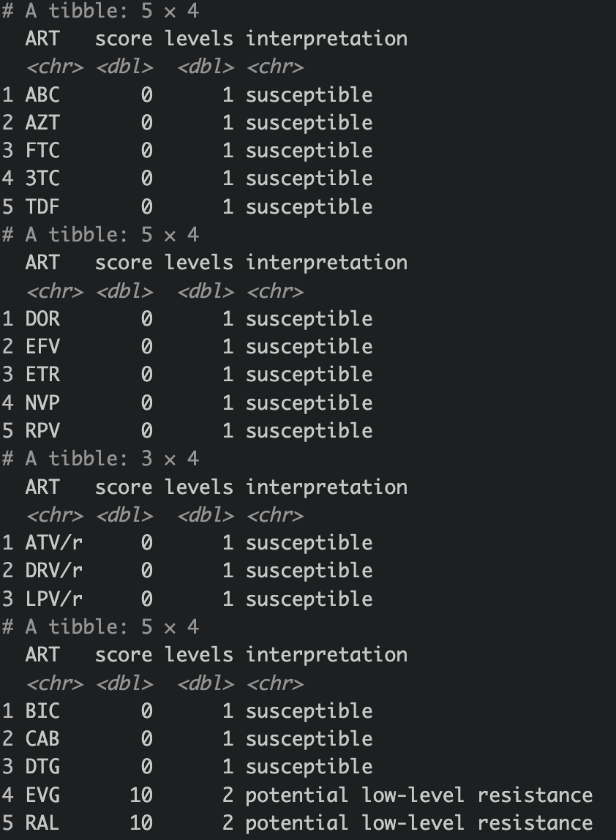Click the ATV/r drug name
The image size is (616, 840).
pos(54,543)
